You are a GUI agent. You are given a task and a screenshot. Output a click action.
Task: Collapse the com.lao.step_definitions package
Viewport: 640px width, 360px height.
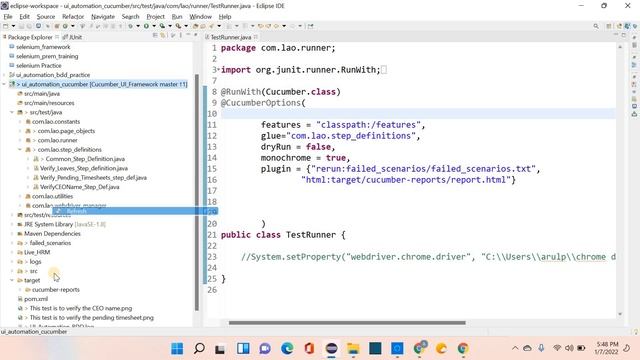click(20, 150)
